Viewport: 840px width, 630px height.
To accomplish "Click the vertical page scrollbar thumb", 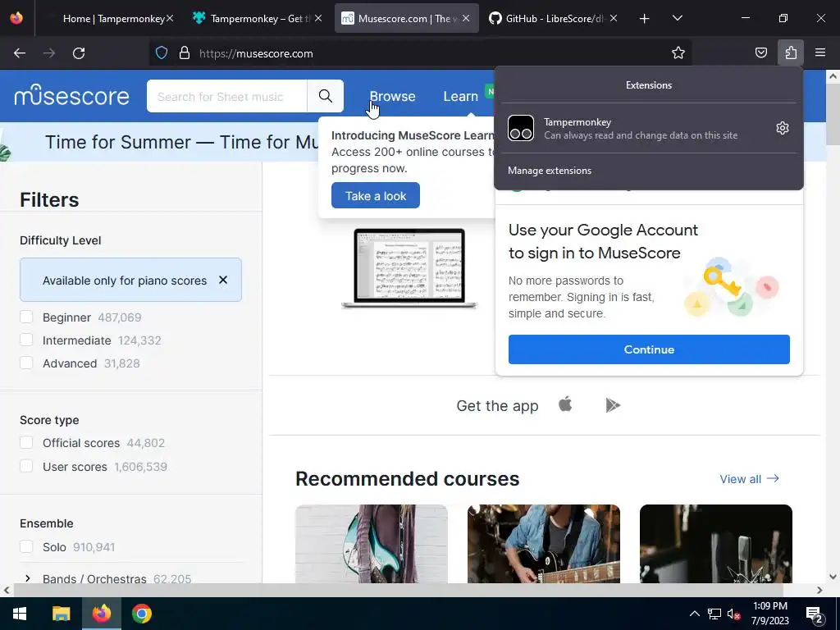I will 833,114.
